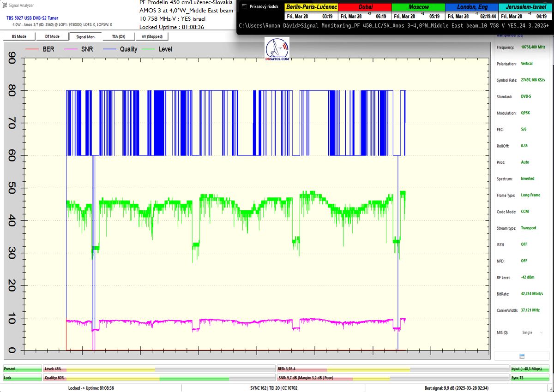Click the Signal Analyzer app icon
The width and height of the screenshot is (554, 392).
(5, 6)
